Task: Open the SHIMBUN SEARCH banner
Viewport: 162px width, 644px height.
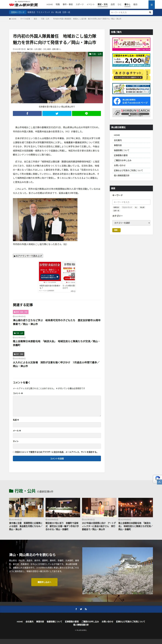Action: [x=131, y=112]
